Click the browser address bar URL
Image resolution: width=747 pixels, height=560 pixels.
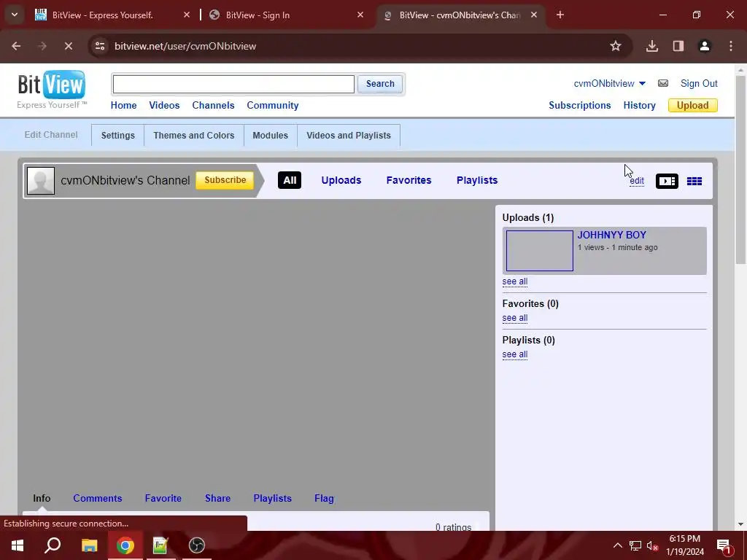click(x=185, y=46)
